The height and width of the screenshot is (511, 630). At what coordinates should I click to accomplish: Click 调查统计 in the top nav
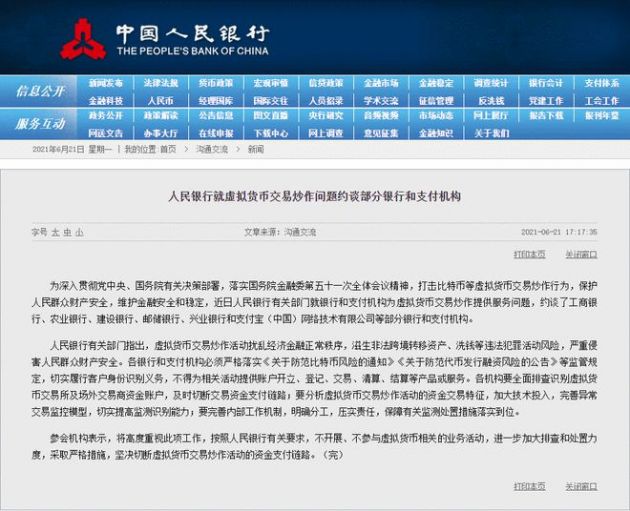click(x=491, y=83)
